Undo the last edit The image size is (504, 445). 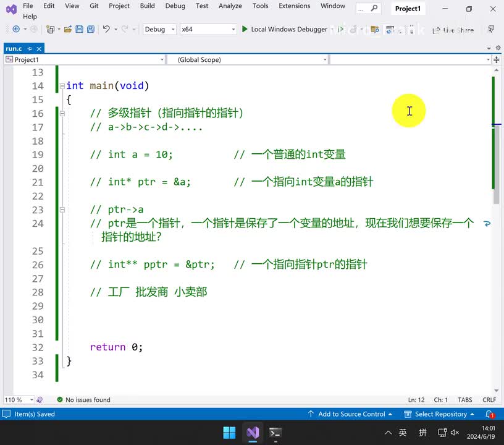[x=106, y=29]
